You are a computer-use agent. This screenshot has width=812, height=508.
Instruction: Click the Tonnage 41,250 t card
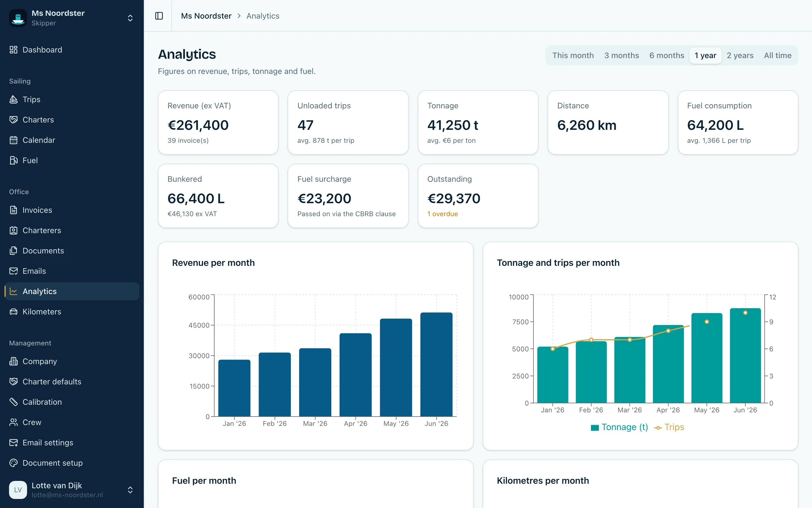[x=478, y=123]
